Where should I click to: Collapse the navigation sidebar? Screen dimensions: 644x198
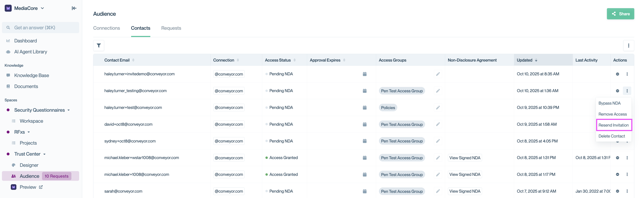click(74, 8)
